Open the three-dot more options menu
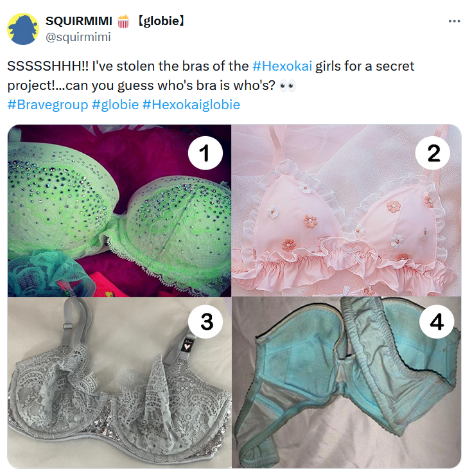472x476 pixels. (454, 21)
